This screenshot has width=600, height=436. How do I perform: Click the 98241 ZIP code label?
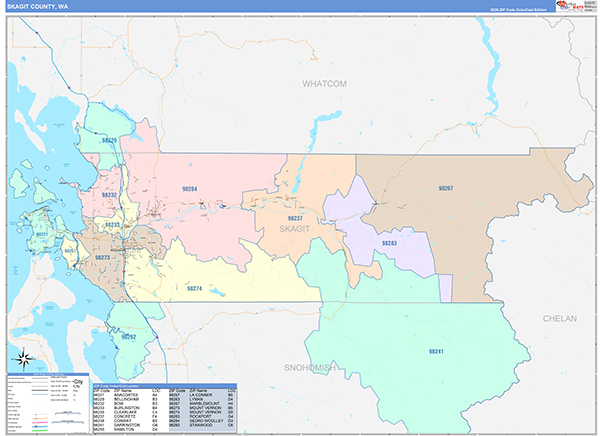(436, 351)
